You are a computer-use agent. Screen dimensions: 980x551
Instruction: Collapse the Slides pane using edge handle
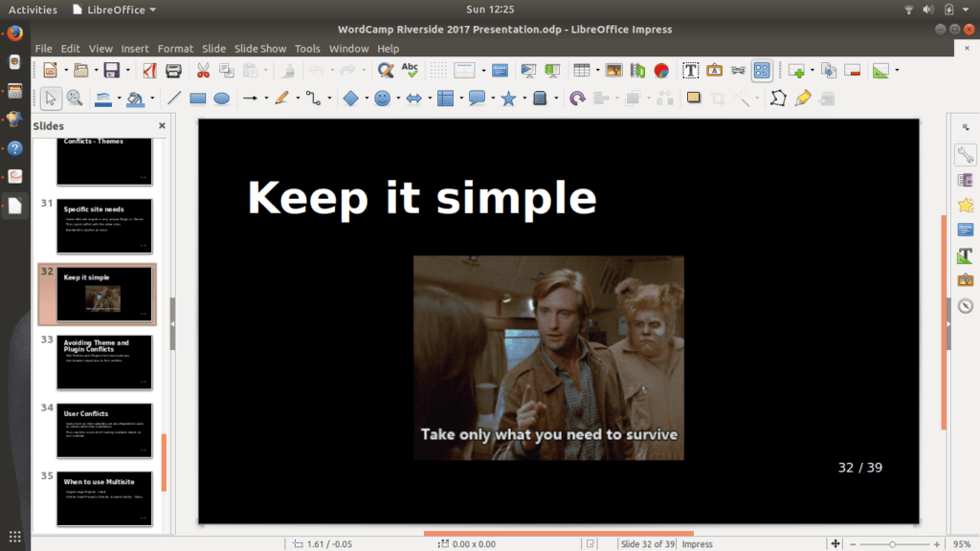click(x=172, y=323)
